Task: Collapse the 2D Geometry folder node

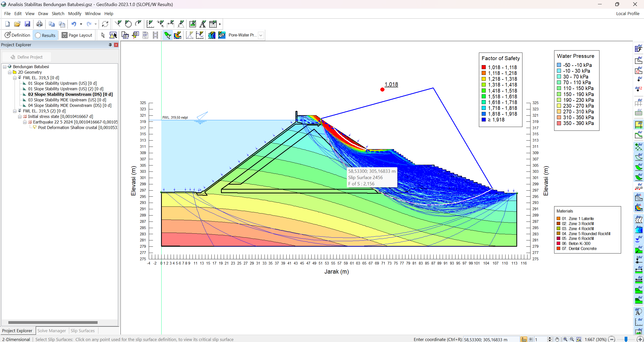Action: pyautogui.click(x=10, y=72)
